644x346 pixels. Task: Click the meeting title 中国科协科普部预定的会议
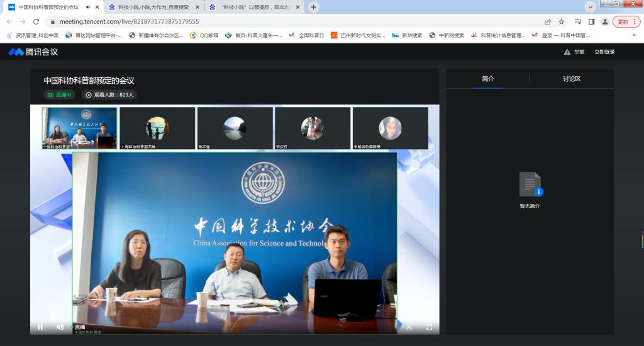[89, 81]
